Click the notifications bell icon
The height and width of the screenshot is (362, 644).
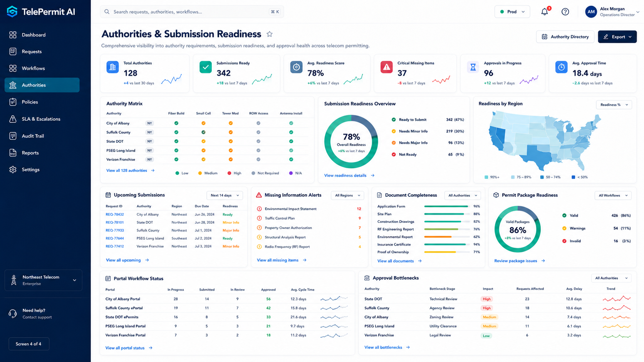pyautogui.click(x=544, y=12)
